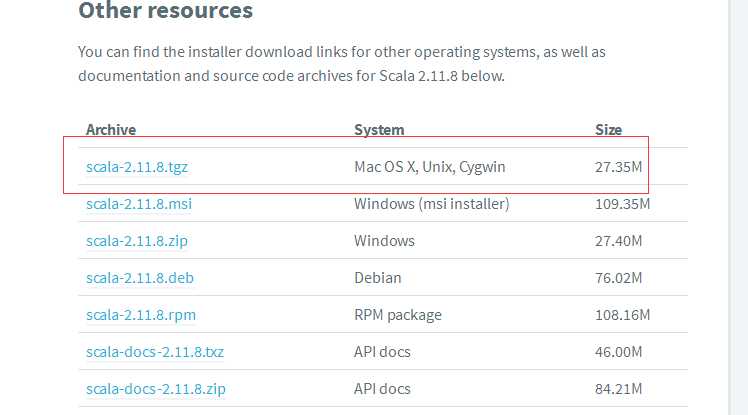Download scala-docs-2.11.8.txz API docs
This screenshot has width=748, height=415.
pyautogui.click(x=155, y=352)
